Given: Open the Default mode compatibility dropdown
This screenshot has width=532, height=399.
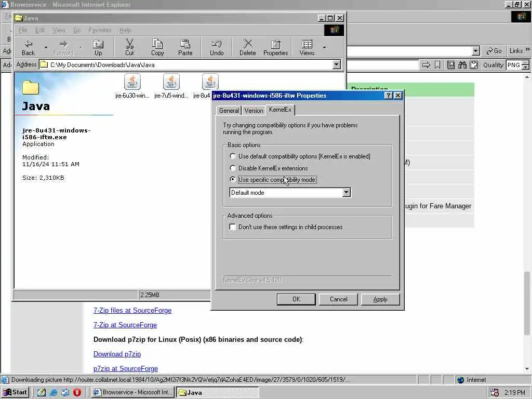Looking at the screenshot, I should tap(346, 192).
